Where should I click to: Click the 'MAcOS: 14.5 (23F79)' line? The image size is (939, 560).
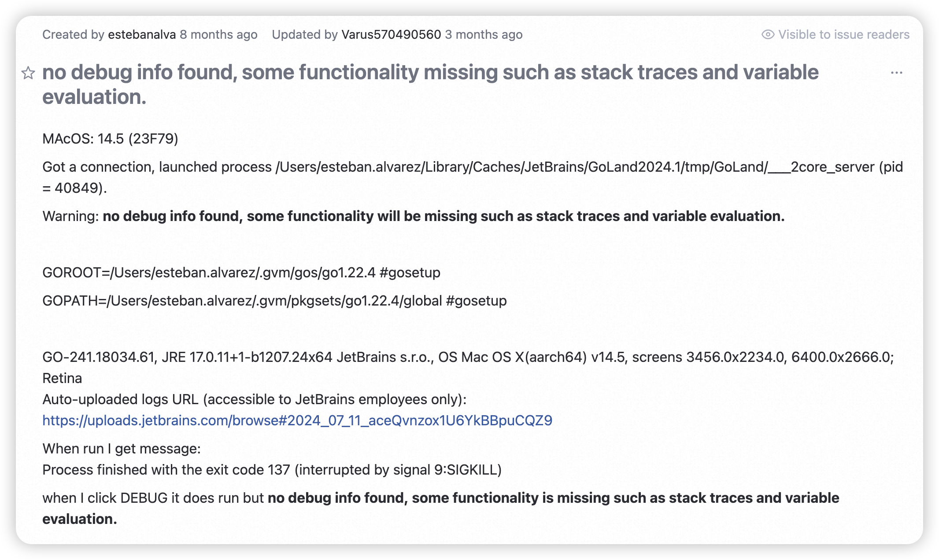(110, 139)
